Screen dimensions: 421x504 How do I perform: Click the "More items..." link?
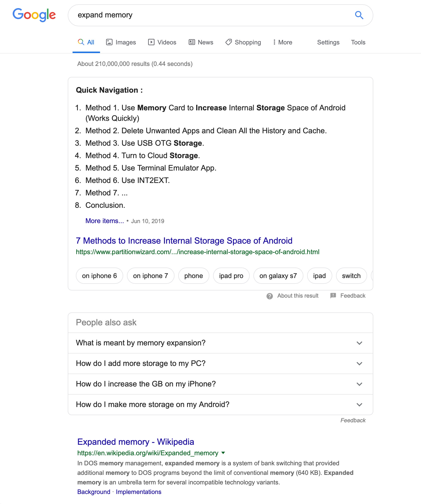point(105,221)
